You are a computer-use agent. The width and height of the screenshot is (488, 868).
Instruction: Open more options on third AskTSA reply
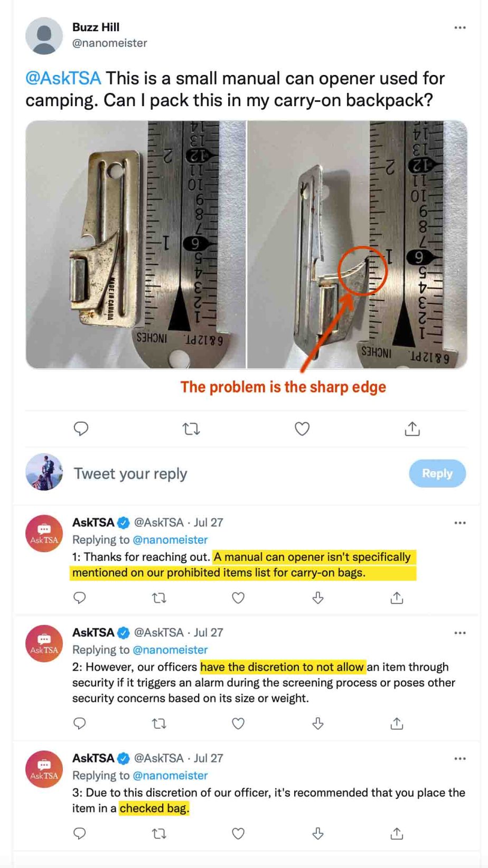tap(460, 759)
